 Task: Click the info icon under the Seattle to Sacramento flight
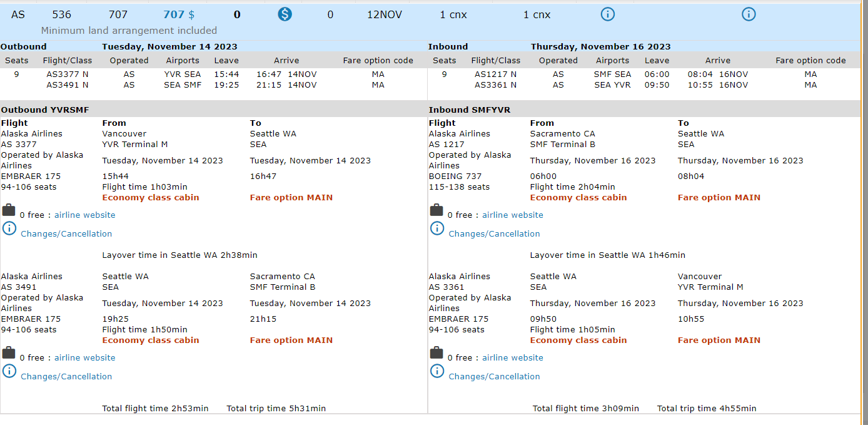pyautogui.click(x=9, y=371)
